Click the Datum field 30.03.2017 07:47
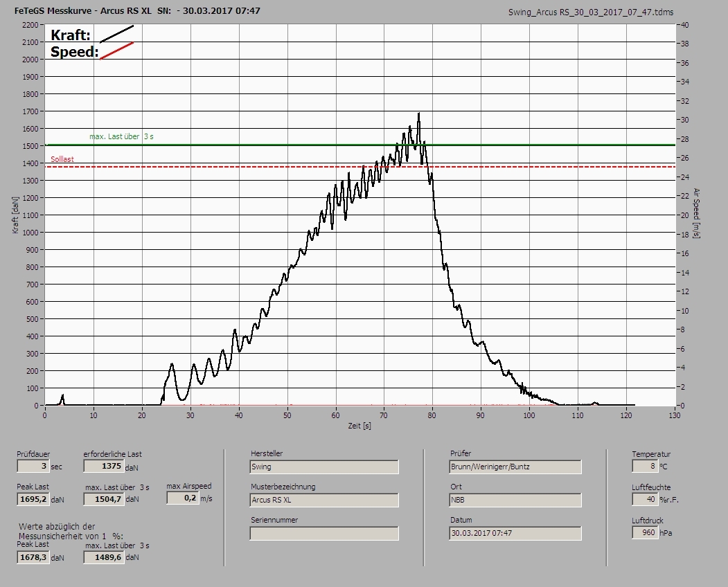Image resolution: width=728 pixels, height=587 pixels. [515, 533]
